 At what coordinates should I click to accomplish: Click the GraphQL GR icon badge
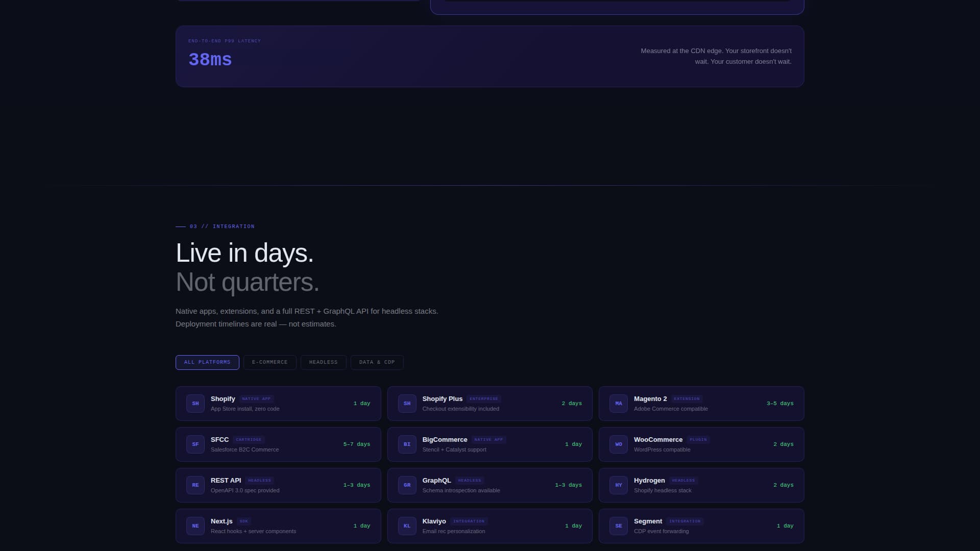tap(407, 485)
